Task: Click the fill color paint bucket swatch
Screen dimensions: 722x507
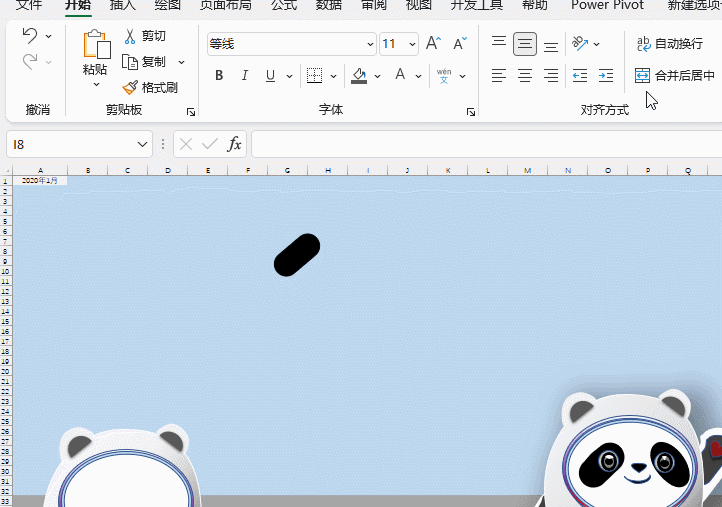Action: pyautogui.click(x=359, y=76)
